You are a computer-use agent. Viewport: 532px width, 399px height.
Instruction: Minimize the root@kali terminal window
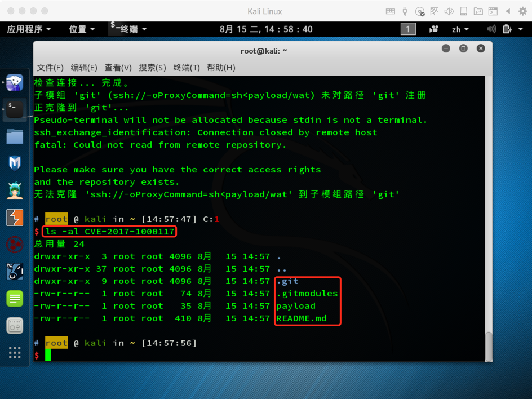(x=446, y=48)
